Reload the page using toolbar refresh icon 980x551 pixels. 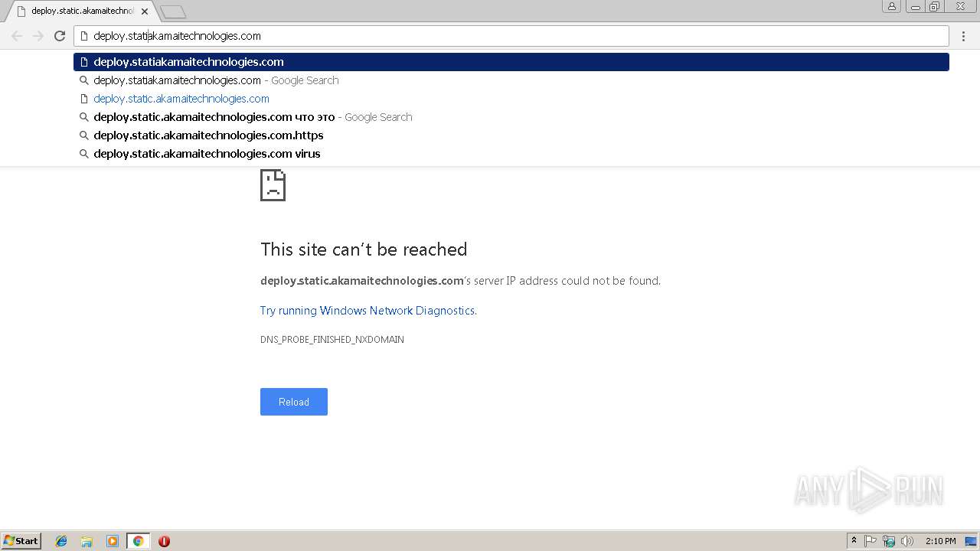pyautogui.click(x=60, y=36)
